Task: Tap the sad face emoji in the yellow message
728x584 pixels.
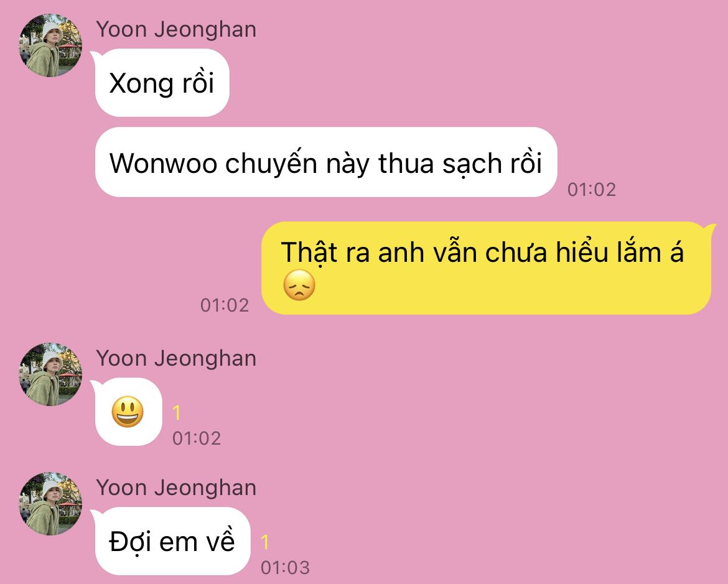Action: (299, 285)
